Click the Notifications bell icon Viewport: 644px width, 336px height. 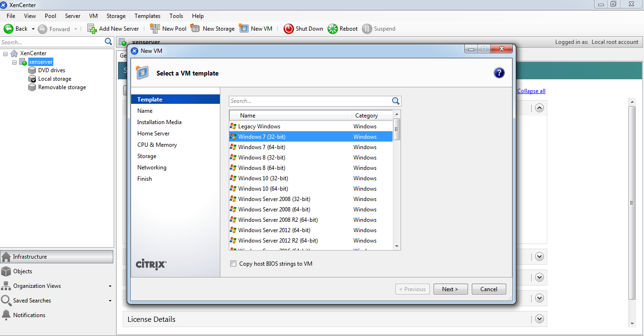pyautogui.click(x=6, y=315)
